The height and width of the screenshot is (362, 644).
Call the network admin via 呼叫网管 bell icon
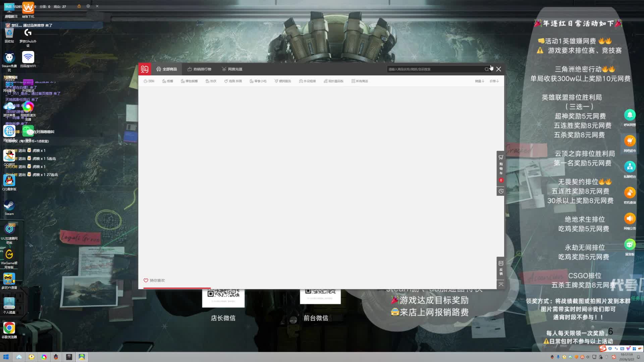coord(630,115)
